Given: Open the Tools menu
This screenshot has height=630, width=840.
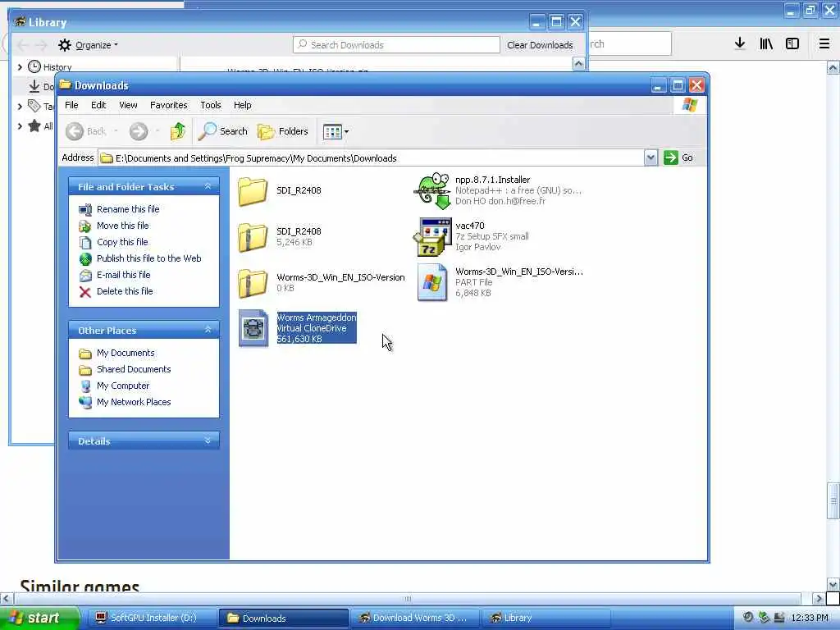Looking at the screenshot, I should pyautogui.click(x=211, y=105).
